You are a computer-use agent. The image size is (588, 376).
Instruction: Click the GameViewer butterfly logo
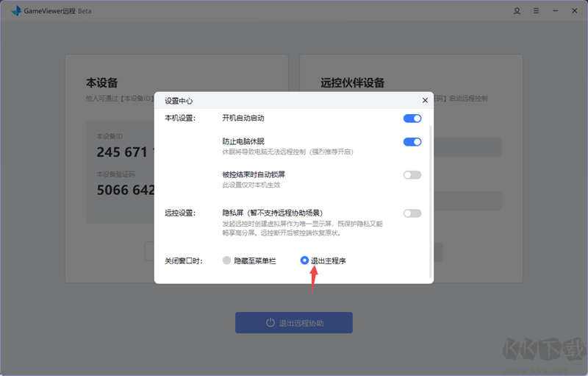coord(16,11)
